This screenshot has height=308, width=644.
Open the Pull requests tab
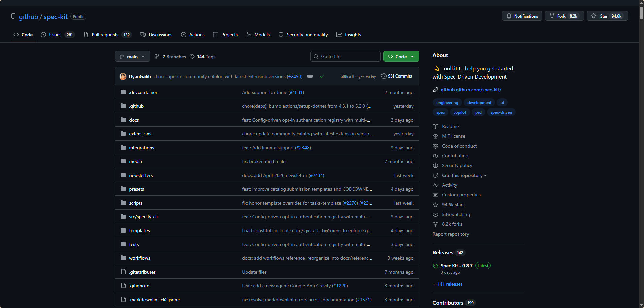coord(107,35)
